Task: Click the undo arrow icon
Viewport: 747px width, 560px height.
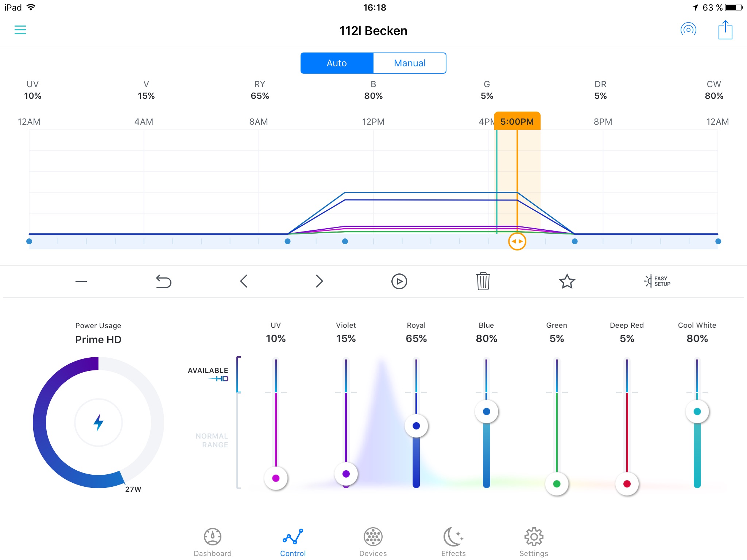Action: [163, 281]
